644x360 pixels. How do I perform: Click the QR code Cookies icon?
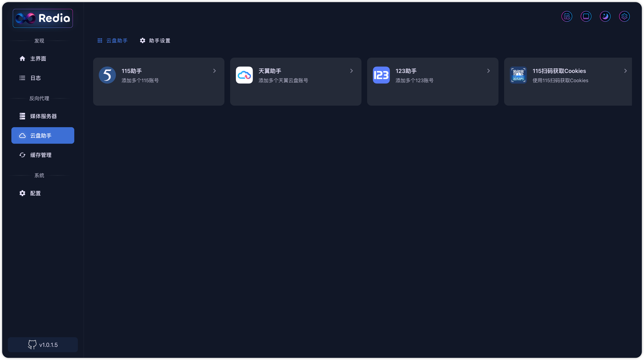(x=518, y=75)
